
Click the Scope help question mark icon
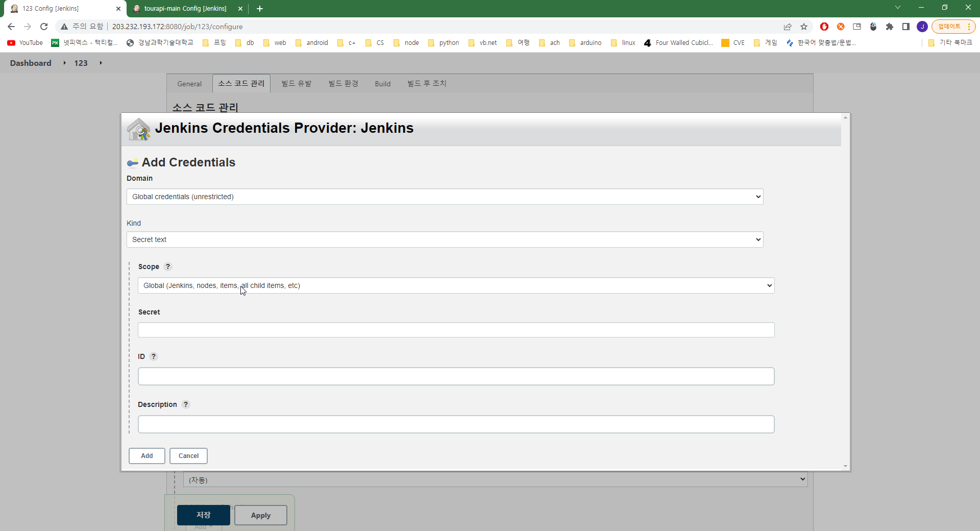click(x=168, y=267)
